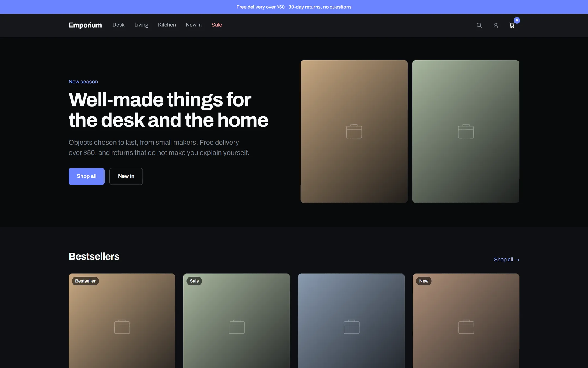This screenshot has width=588, height=368.
Task: Open the green hero product image
Action: [466, 131]
